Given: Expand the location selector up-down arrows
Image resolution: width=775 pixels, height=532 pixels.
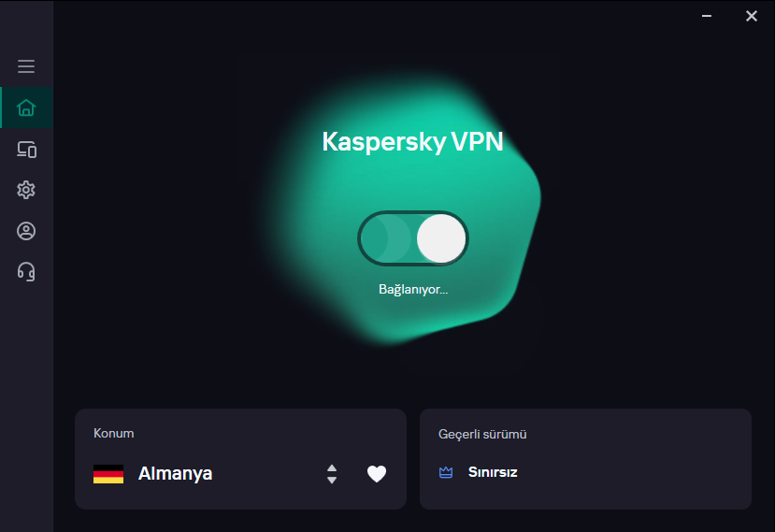Looking at the screenshot, I should [x=332, y=474].
